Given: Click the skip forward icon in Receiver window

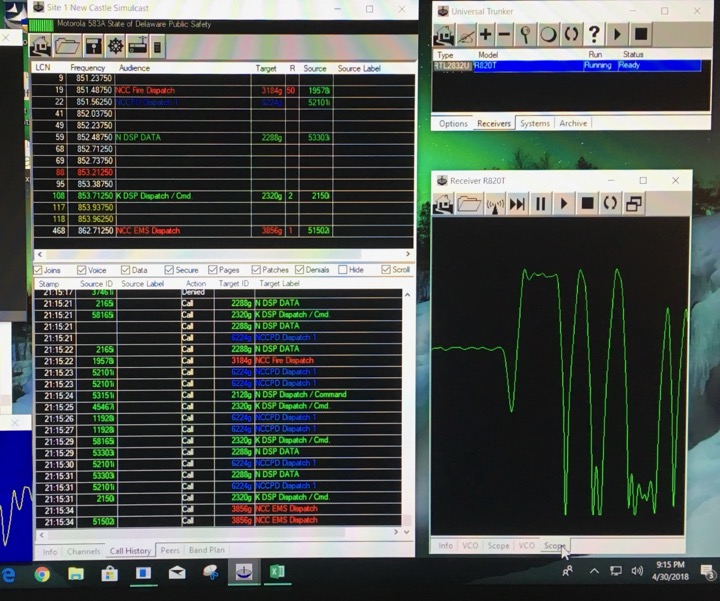Looking at the screenshot, I should 517,203.
